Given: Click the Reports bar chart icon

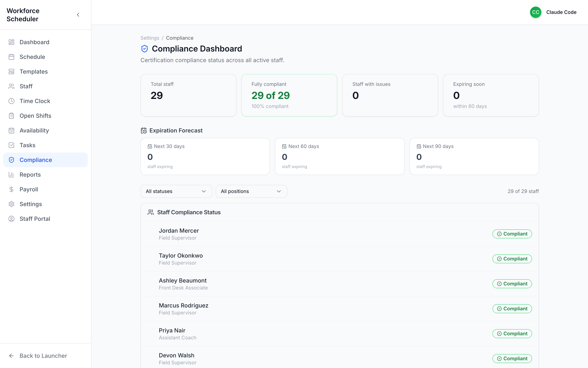Looking at the screenshot, I should pyautogui.click(x=11, y=175).
